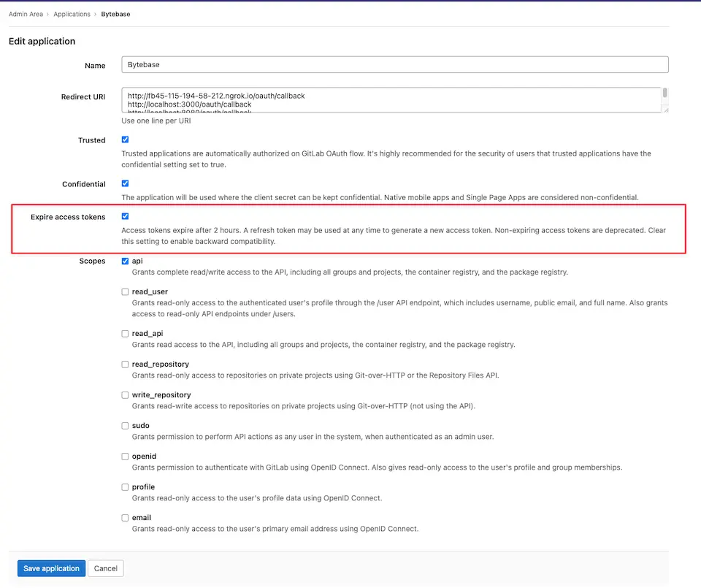Tick the profile scope checkbox
The width and height of the screenshot is (701, 588).
125,487
